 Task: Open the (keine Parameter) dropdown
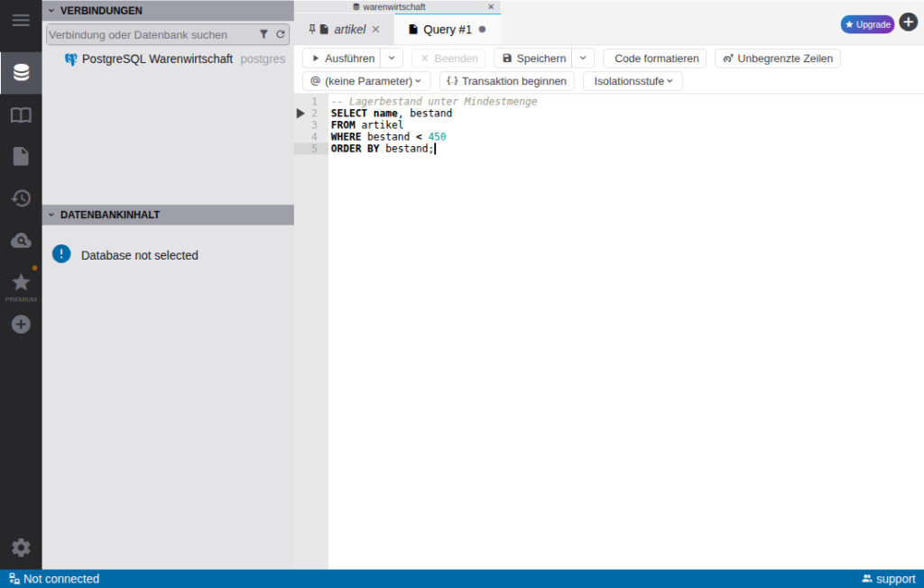click(x=366, y=81)
